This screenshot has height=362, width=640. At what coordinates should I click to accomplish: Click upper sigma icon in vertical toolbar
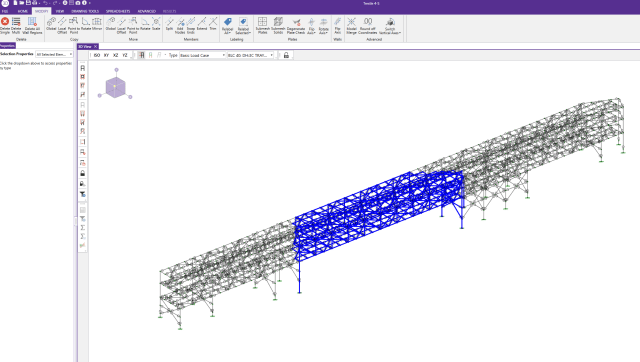coord(82,227)
